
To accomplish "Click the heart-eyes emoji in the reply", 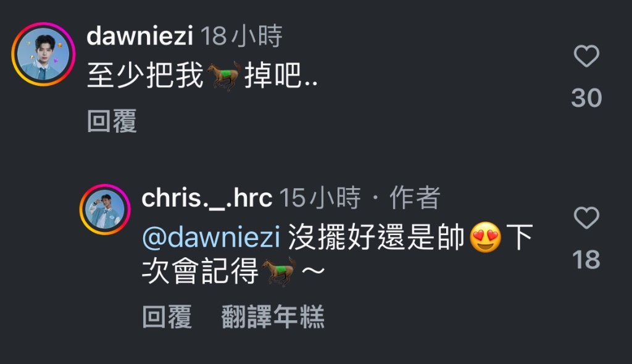I will 485,237.
